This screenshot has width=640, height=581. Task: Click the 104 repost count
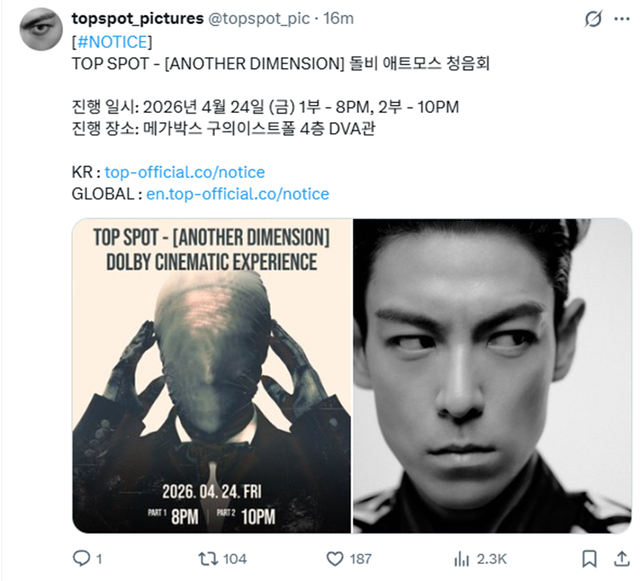click(235, 559)
